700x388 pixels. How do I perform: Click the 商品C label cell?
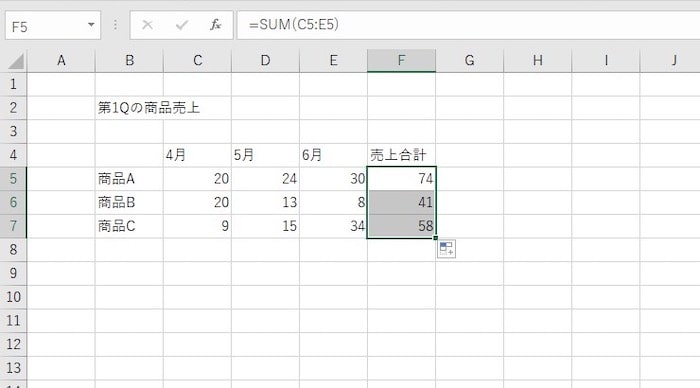click(x=129, y=226)
